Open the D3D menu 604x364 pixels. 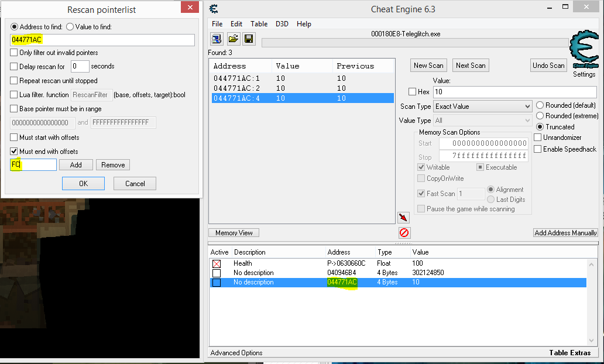coord(282,24)
